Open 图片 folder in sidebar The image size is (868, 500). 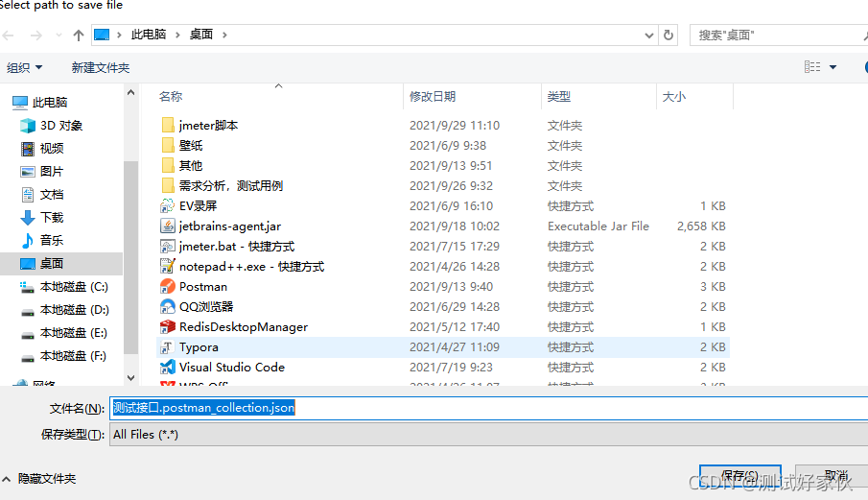point(42,172)
